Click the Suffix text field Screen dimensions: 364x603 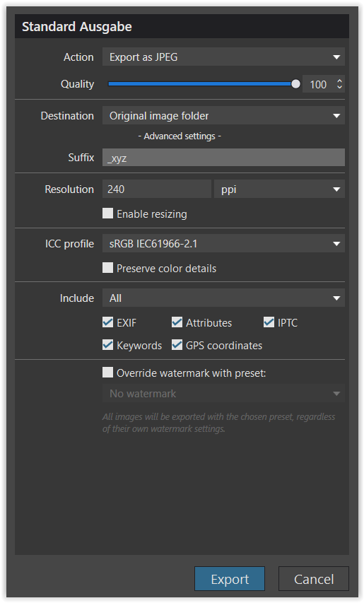click(x=223, y=158)
